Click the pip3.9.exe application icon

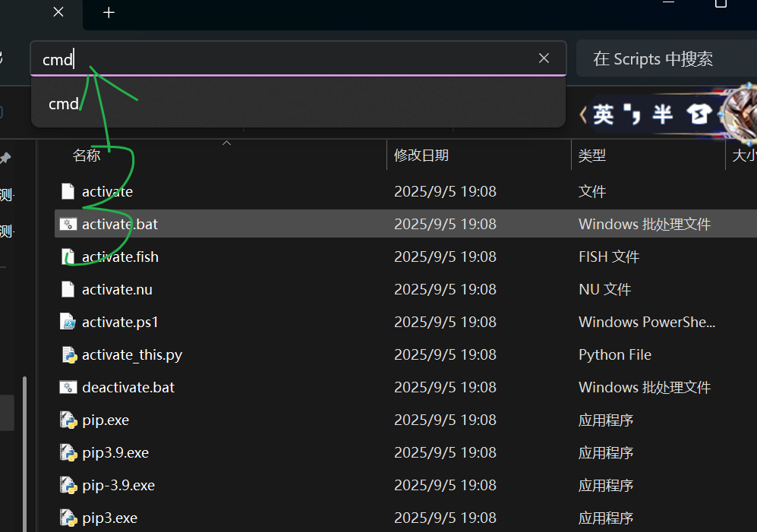pos(68,453)
